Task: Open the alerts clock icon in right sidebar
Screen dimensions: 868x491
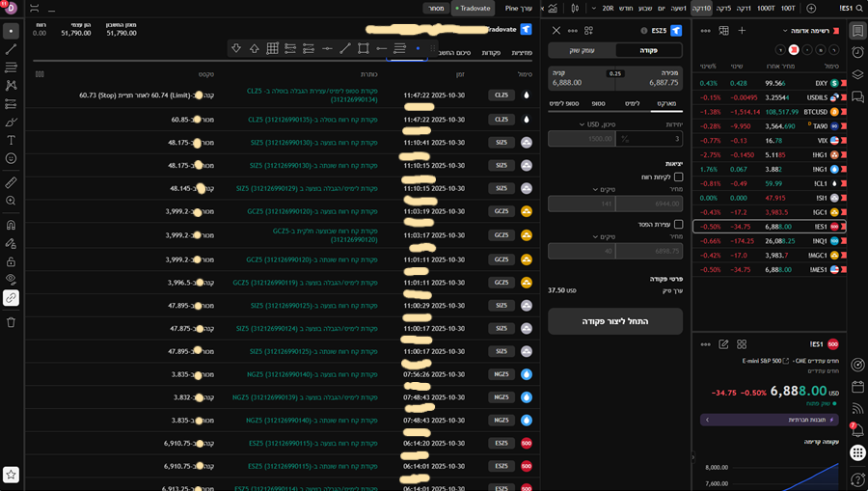Action: coord(857,53)
